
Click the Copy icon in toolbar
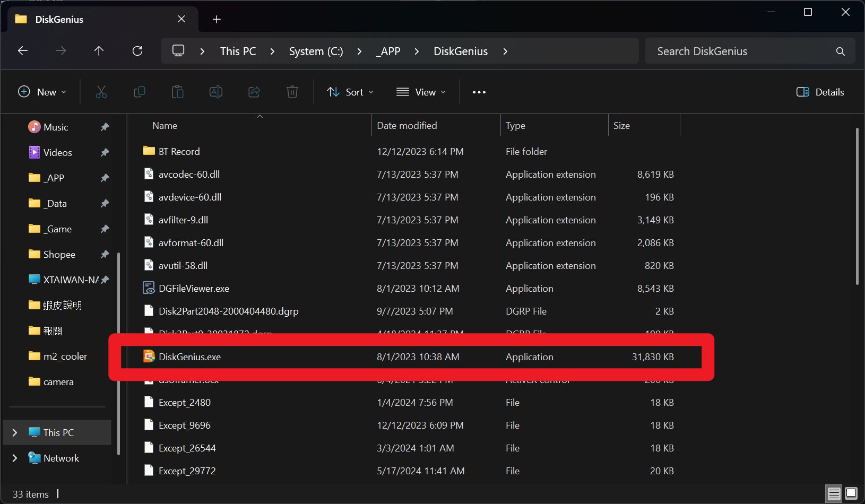coord(140,92)
